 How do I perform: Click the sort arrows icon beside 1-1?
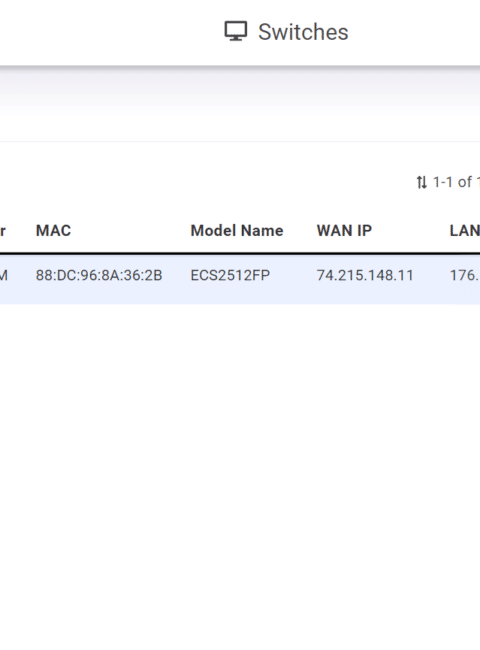422,182
